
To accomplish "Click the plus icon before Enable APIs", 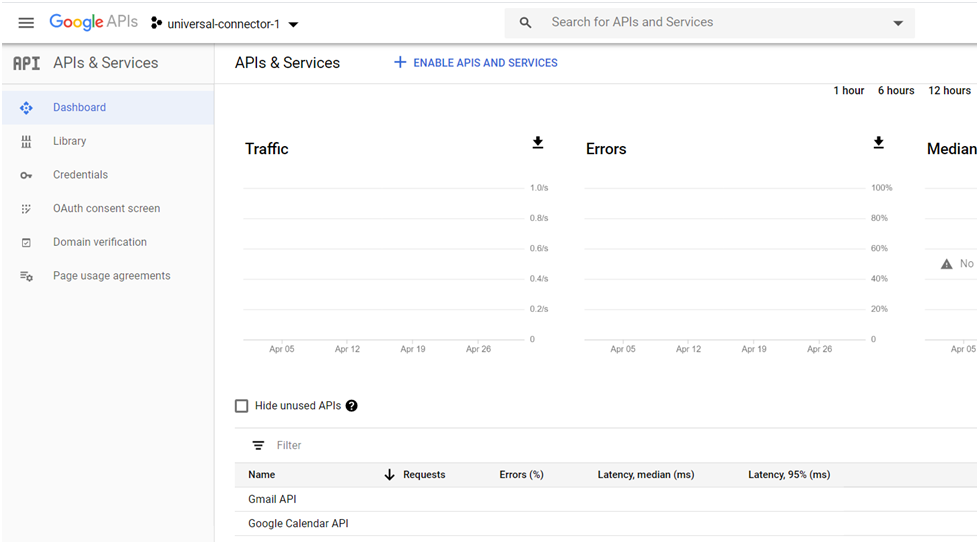I will [400, 62].
